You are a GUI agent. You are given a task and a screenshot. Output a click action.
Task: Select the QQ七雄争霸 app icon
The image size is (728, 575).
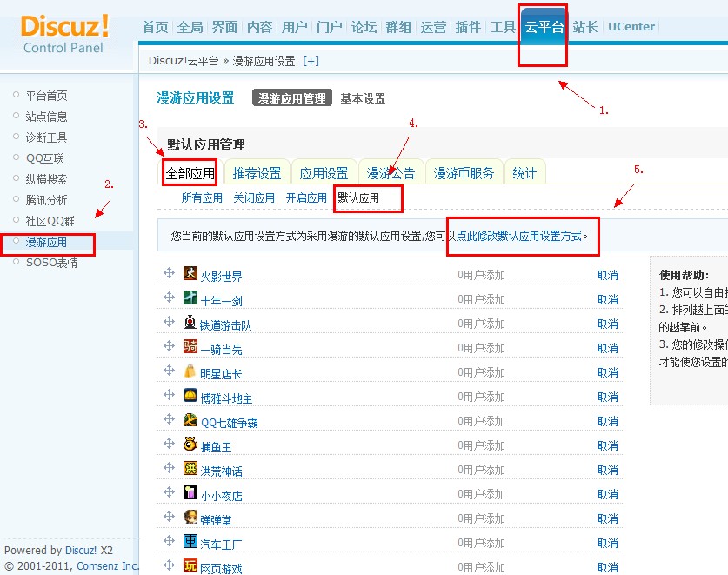tap(190, 419)
